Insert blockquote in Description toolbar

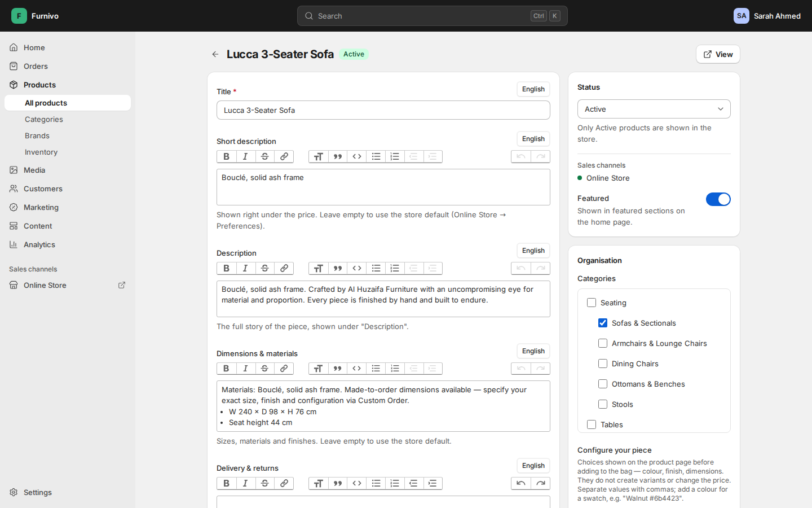(x=338, y=268)
